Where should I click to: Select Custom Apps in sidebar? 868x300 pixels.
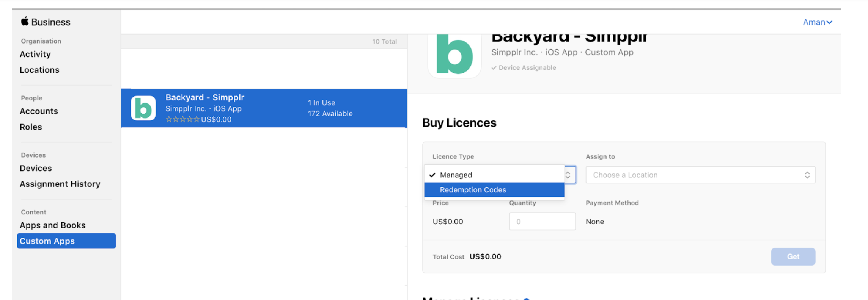click(66, 241)
